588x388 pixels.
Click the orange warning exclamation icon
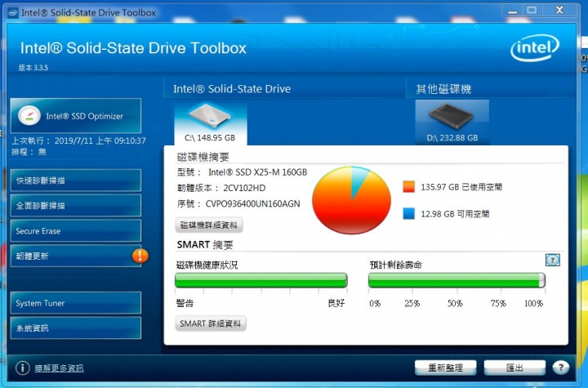click(x=140, y=256)
